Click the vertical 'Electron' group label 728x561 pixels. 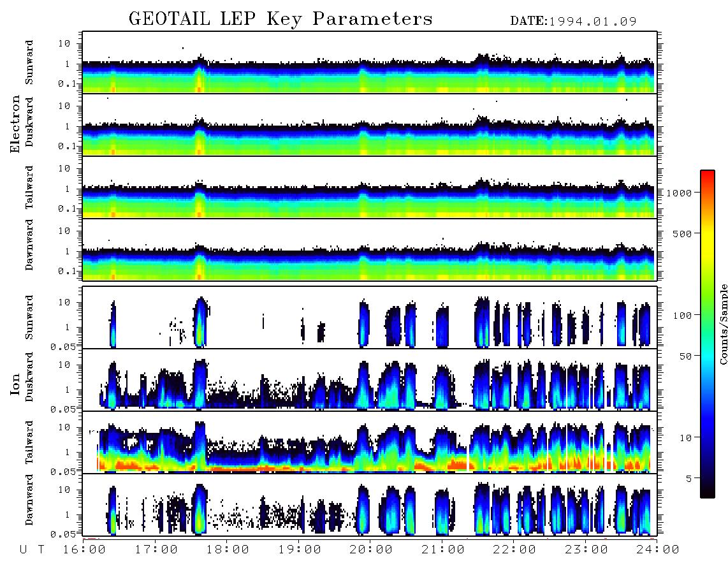[x=15, y=124]
